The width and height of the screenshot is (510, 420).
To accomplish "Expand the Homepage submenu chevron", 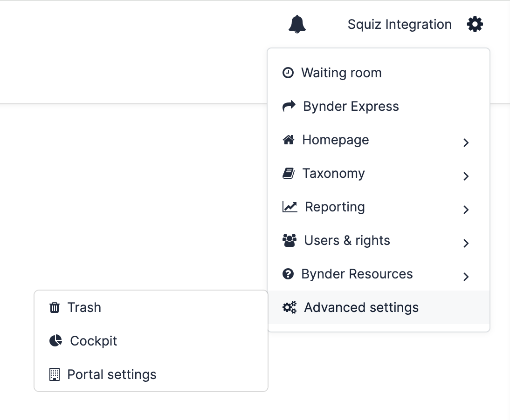I will point(466,142).
